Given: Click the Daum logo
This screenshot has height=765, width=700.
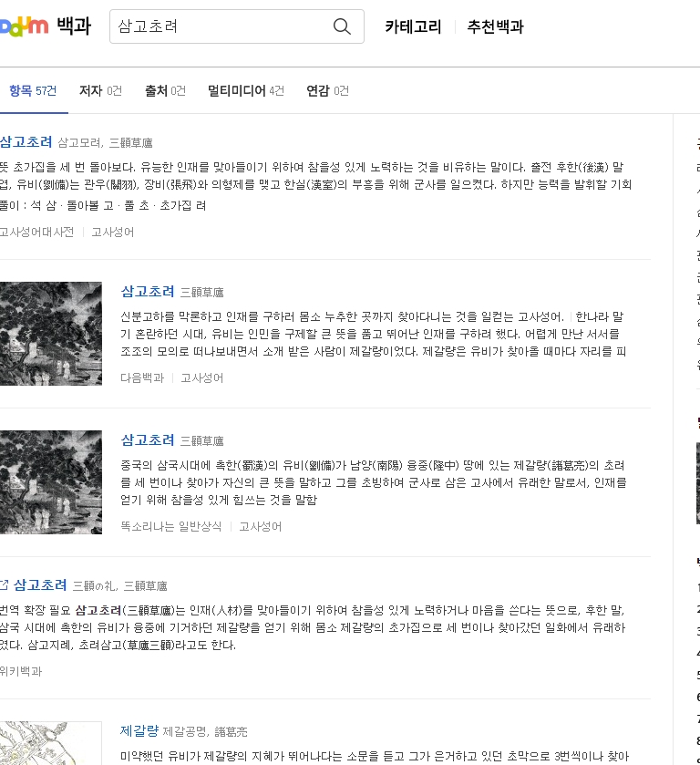Looking at the screenshot, I should (x=24, y=26).
